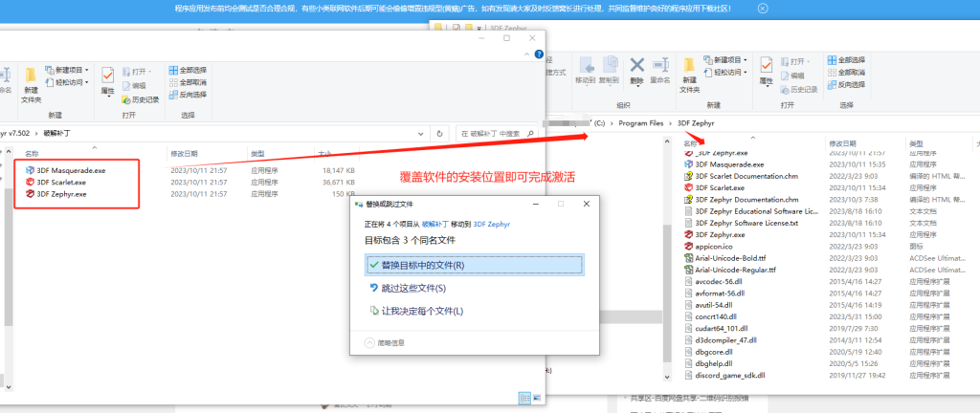Viewport: 980px width, 413px height.
Task: Click 新建文件夹 in 破解补丁 window ribbon
Action: 31,86
